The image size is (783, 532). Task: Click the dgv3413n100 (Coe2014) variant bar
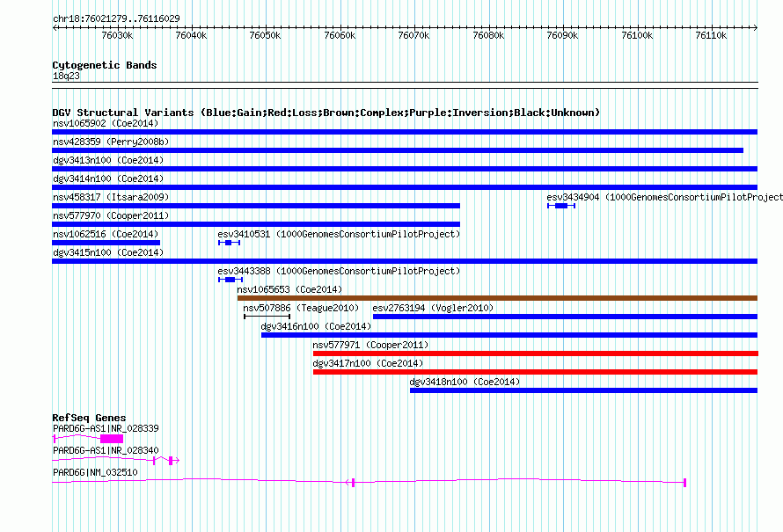pyautogui.click(x=405, y=169)
